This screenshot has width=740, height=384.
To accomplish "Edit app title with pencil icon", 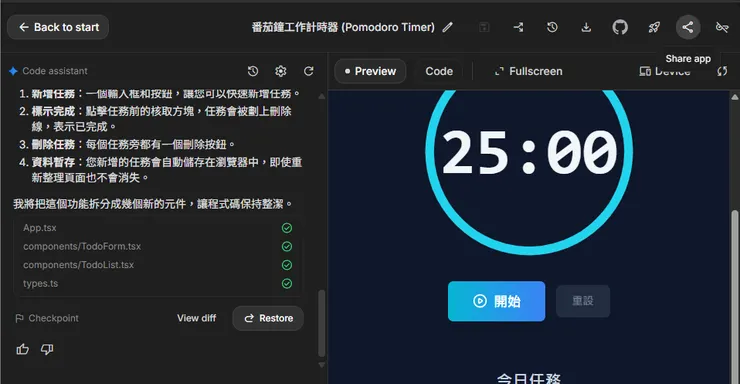I will (447, 27).
